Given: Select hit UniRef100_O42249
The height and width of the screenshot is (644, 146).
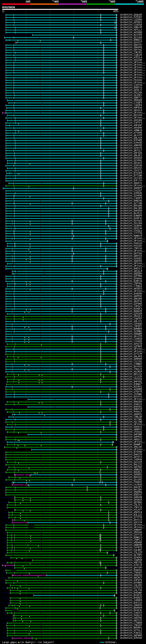Looking at the screenshot, I should [131, 93].
